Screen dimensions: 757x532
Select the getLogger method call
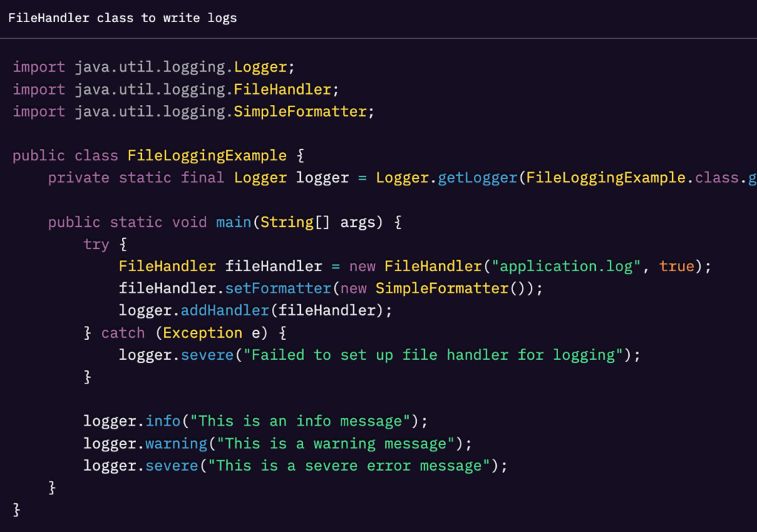click(x=477, y=177)
